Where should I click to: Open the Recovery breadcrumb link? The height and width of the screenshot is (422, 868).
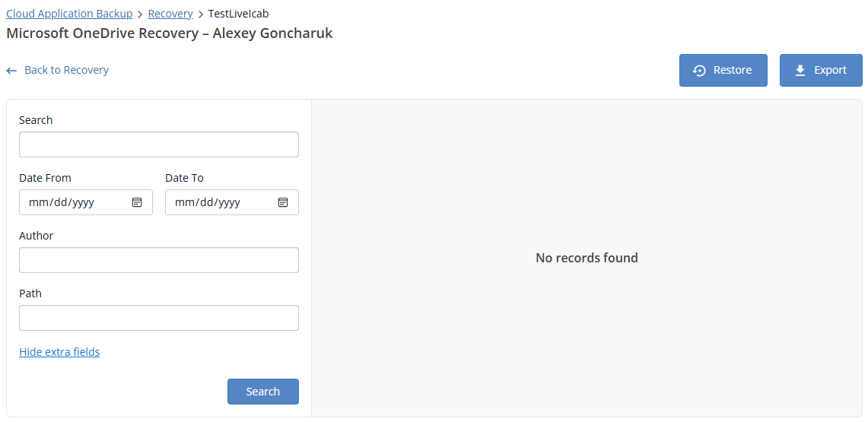pos(170,14)
